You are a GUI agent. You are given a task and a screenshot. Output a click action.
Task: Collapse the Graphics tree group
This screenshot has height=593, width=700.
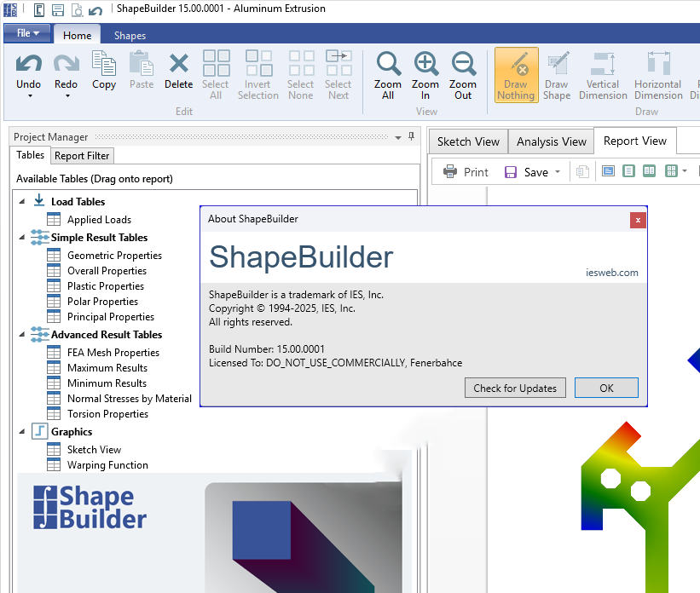tap(22, 431)
